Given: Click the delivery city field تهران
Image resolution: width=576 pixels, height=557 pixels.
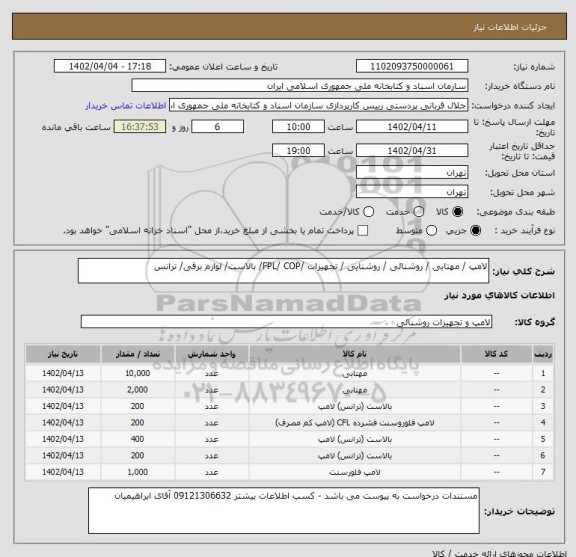Looking at the screenshot, I should tap(412, 192).
